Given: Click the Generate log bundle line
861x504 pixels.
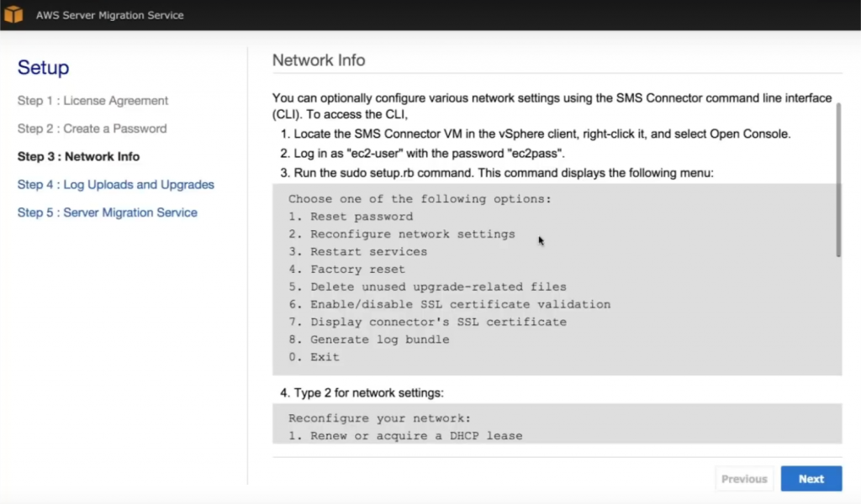Looking at the screenshot, I should pos(375,339).
